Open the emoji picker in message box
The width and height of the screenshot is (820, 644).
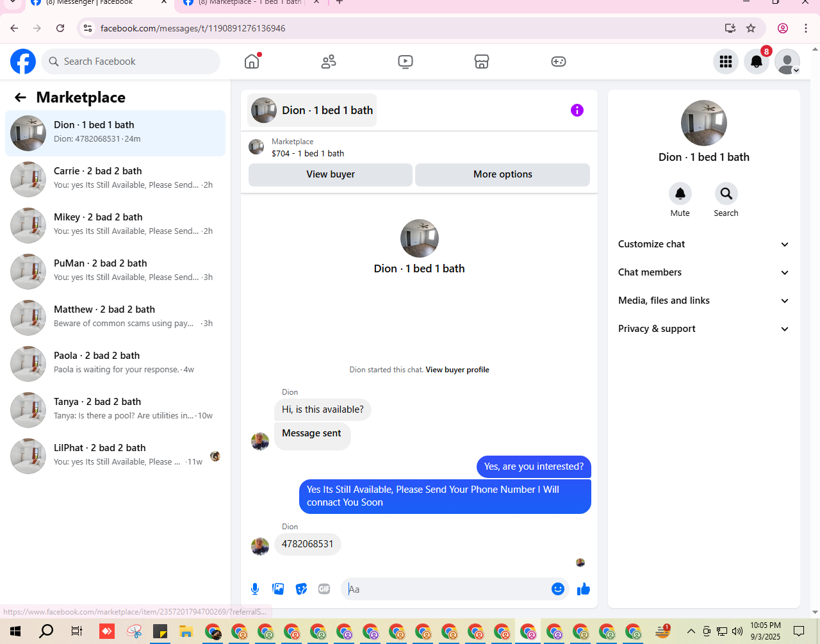558,589
